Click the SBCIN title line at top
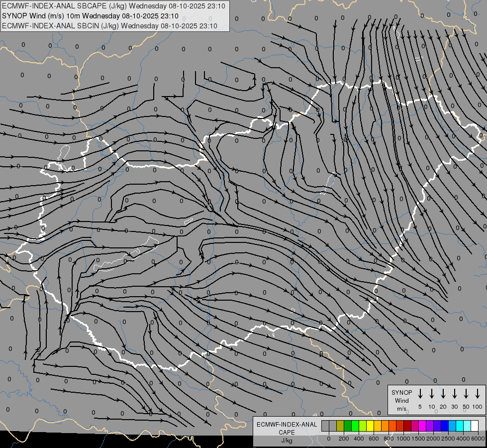This screenshot has width=487, height=448. [109, 26]
